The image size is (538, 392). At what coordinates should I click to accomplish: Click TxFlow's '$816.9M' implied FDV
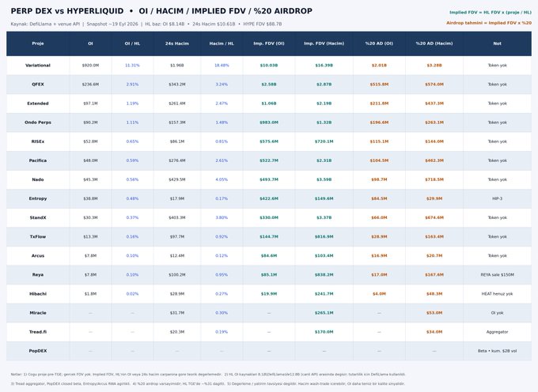point(324,237)
